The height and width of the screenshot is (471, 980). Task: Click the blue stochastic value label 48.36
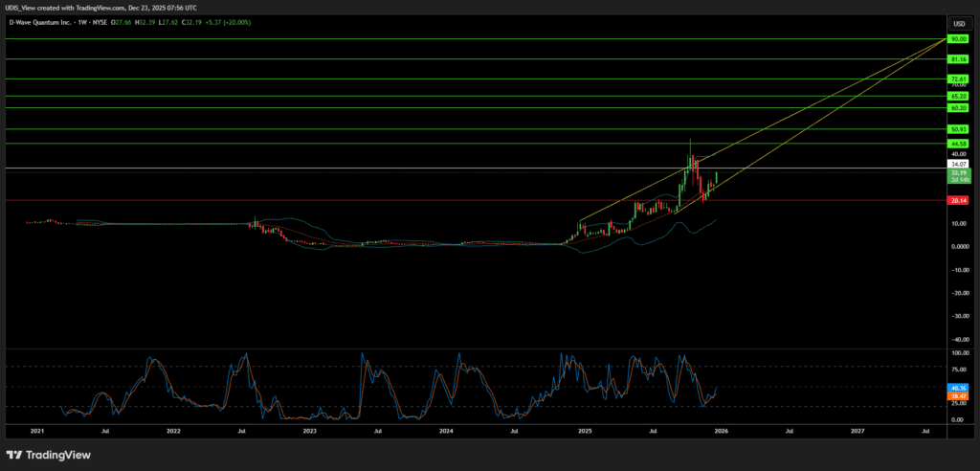coord(957,388)
